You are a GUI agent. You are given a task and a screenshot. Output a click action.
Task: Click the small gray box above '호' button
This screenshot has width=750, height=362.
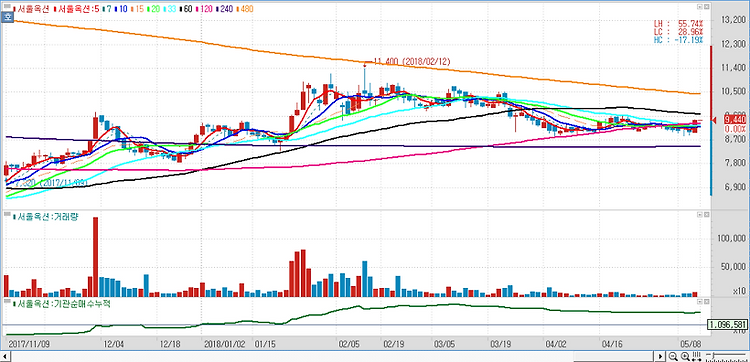pos(7,6)
